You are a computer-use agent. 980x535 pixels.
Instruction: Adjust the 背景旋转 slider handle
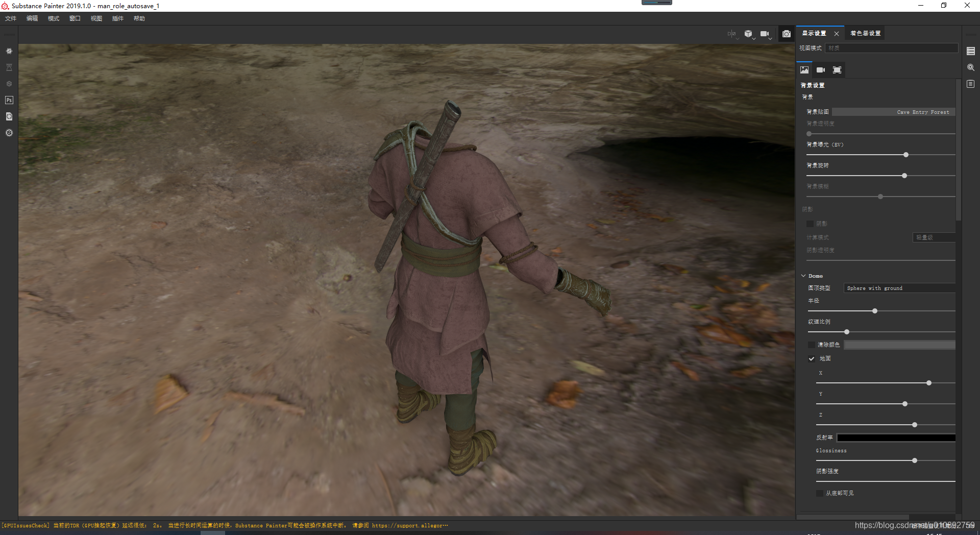pos(904,176)
